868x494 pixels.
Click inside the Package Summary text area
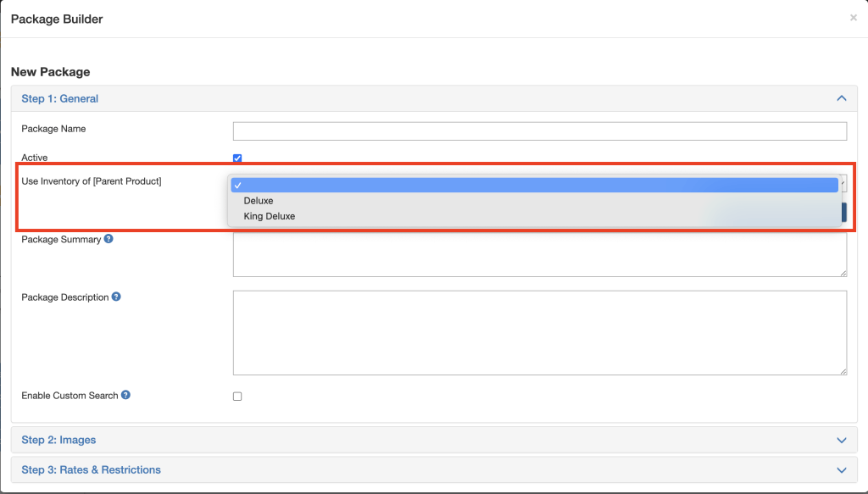click(x=539, y=255)
